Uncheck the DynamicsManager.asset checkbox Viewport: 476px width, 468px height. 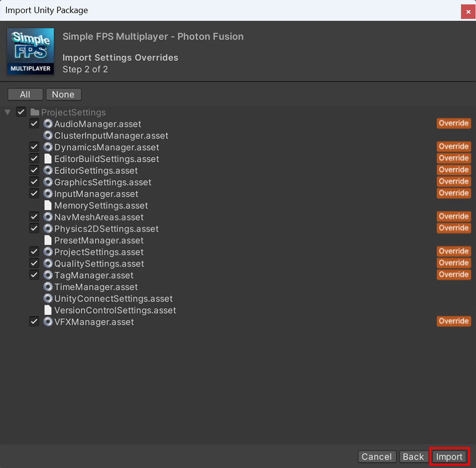point(34,147)
